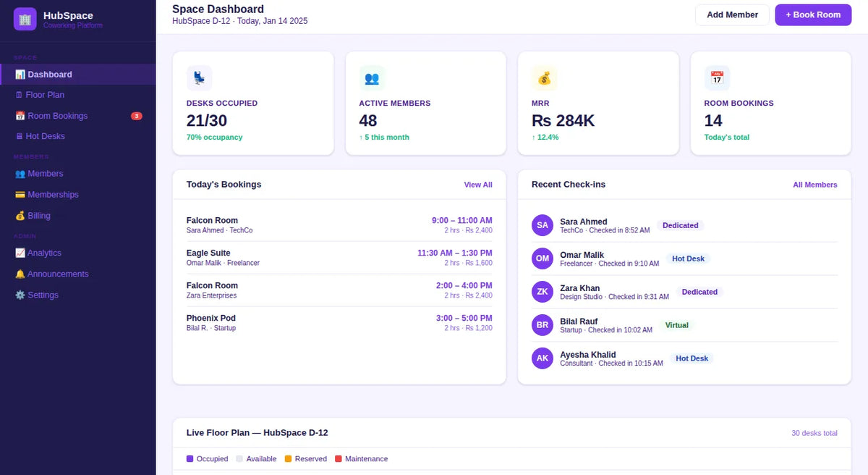Click the gray Available legend swatch
Viewport: 868px width, 475px height.
pyautogui.click(x=239, y=458)
